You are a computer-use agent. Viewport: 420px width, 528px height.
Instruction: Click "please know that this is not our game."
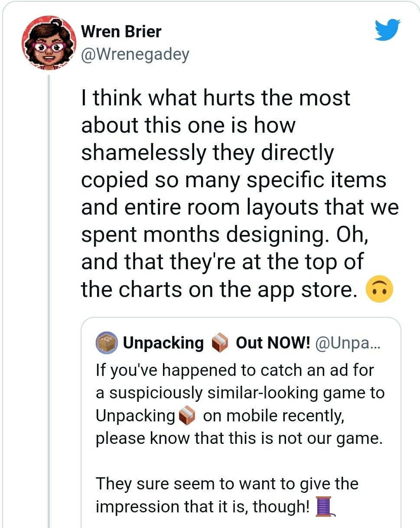[239, 438]
